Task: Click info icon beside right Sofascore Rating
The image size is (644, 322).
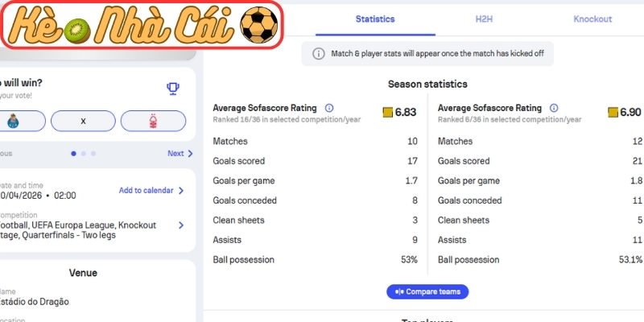Action: (554, 108)
